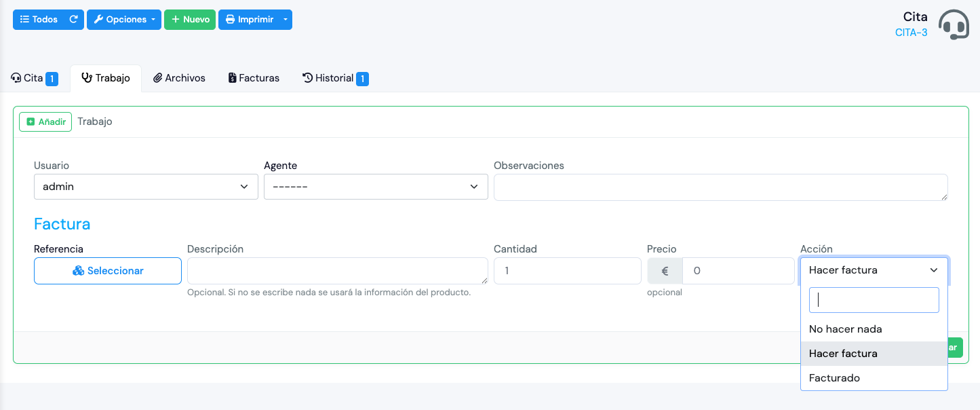Image resolution: width=980 pixels, height=410 pixels.
Task: Go to the Facturas tab
Action: click(254, 78)
